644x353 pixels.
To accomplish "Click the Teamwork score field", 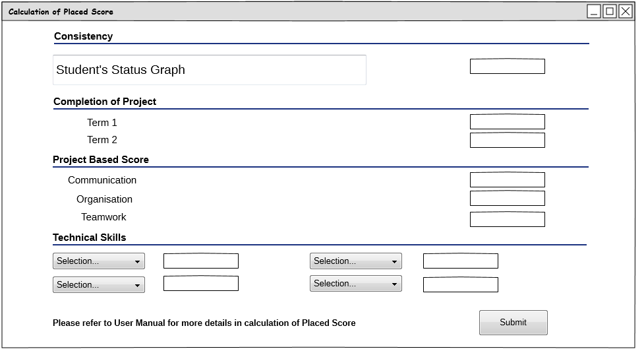I will 508,219.
